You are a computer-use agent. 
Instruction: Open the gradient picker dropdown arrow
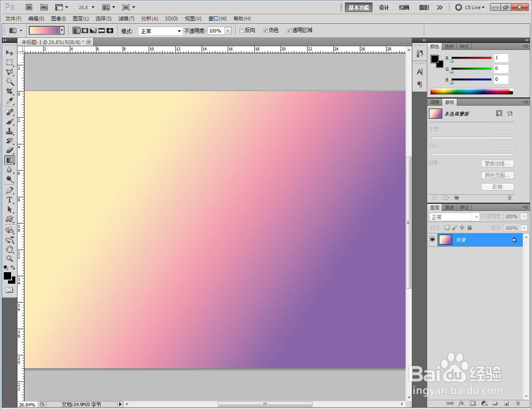coord(62,30)
